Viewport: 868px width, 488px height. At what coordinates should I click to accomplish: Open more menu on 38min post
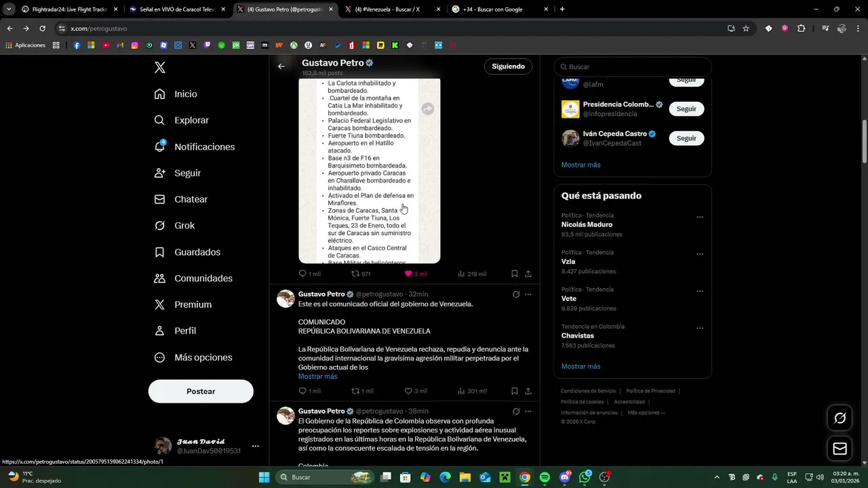pyautogui.click(x=528, y=411)
